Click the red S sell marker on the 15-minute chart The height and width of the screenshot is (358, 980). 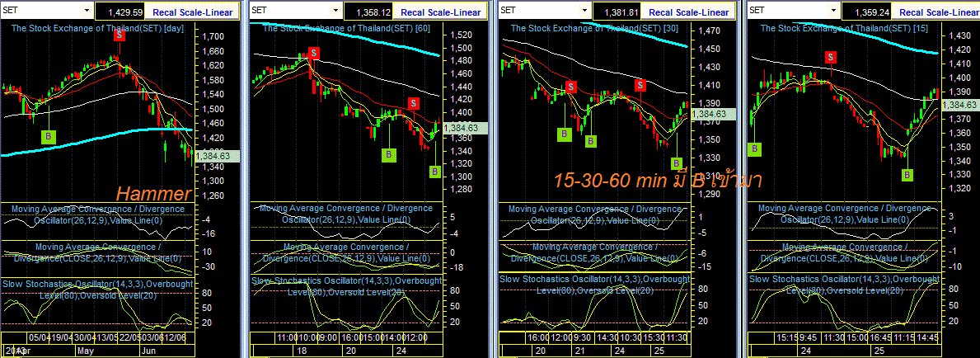pyautogui.click(x=831, y=57)
